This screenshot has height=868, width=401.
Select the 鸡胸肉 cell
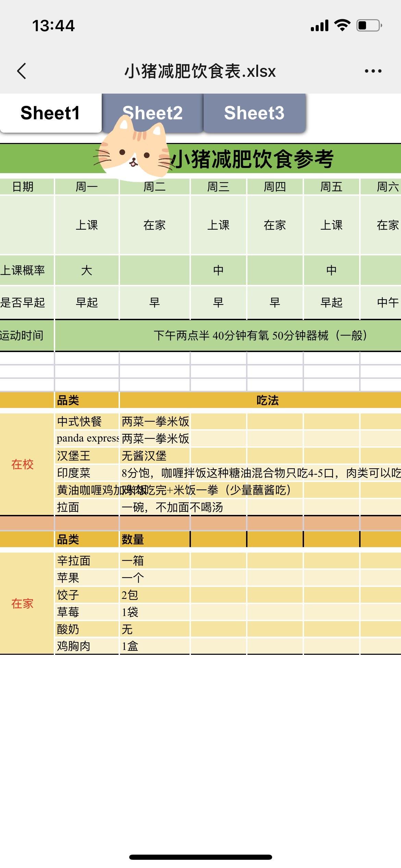point(87,646)
